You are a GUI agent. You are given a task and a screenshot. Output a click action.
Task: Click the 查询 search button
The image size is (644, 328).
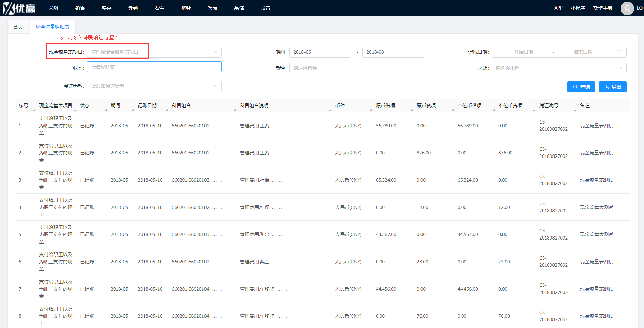click(581, 87)
